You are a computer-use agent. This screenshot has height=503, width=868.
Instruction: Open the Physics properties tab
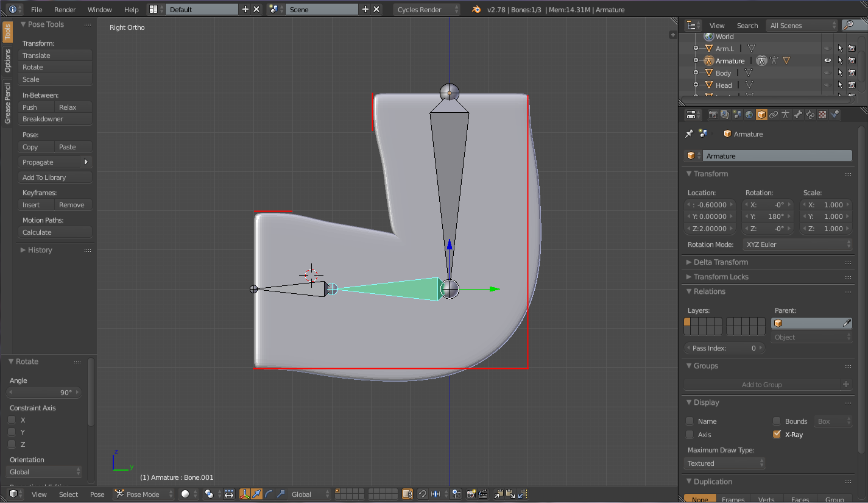click(x=834, y=115)
